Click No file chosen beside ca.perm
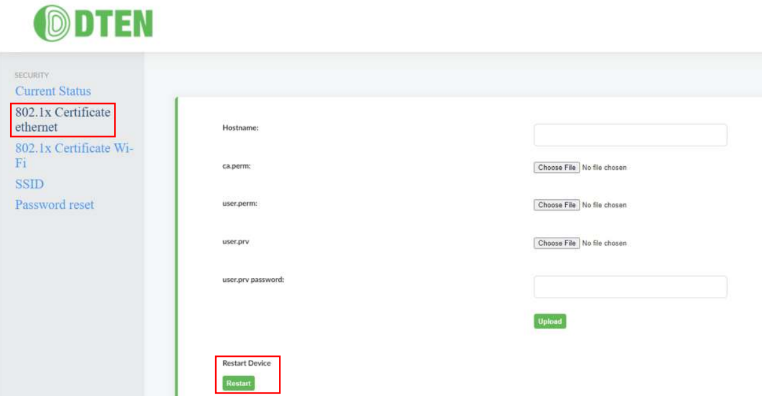762x396 pixels. (604, 168)
